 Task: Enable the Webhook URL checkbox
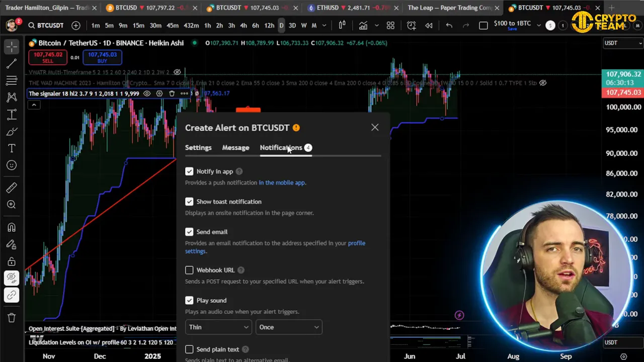189,270
